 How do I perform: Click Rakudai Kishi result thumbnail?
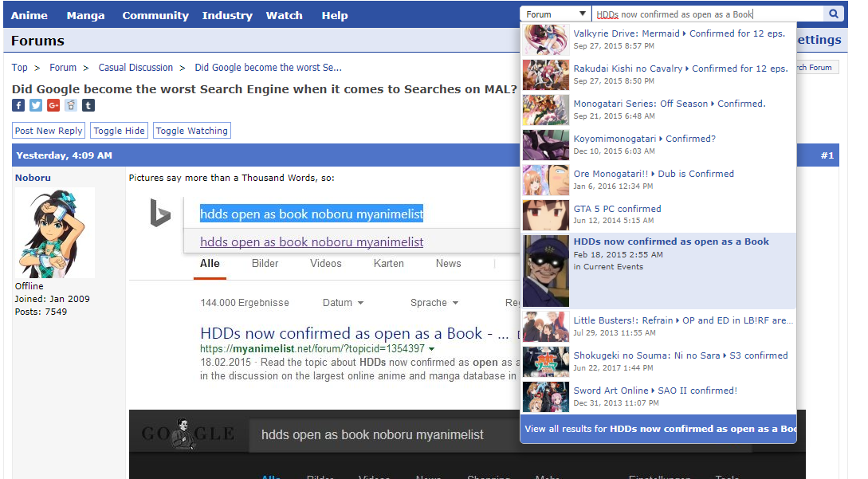pyautogui.click(x=546, y=75)
